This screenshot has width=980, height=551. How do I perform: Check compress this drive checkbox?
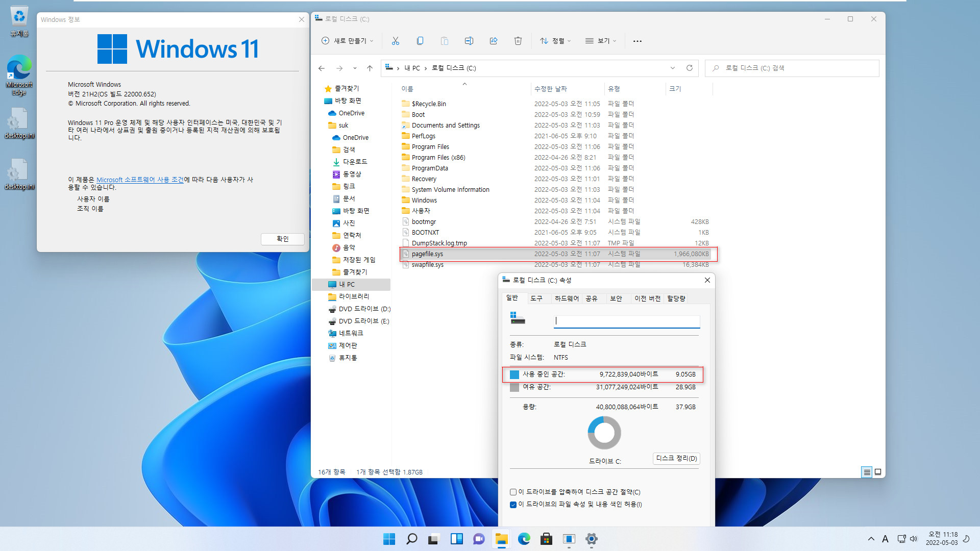(513, 492)
